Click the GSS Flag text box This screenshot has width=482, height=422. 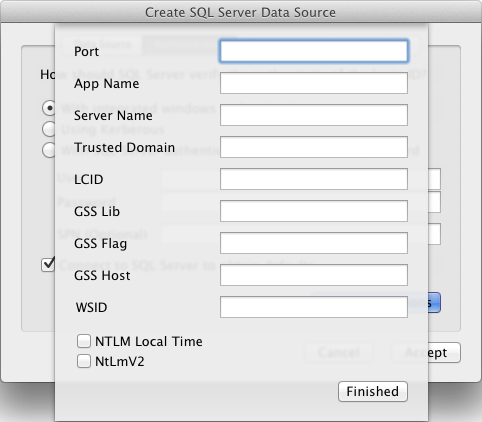coord(314,243)
